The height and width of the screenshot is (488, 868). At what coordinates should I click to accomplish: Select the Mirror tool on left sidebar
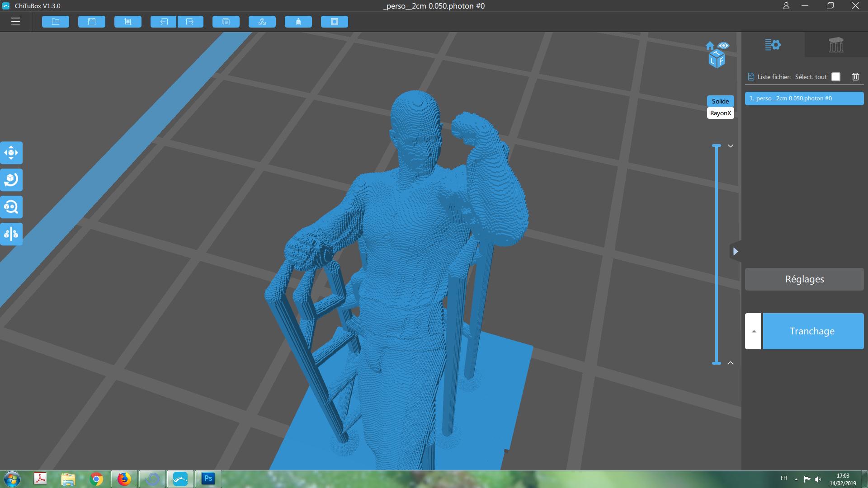coord(11,234)
